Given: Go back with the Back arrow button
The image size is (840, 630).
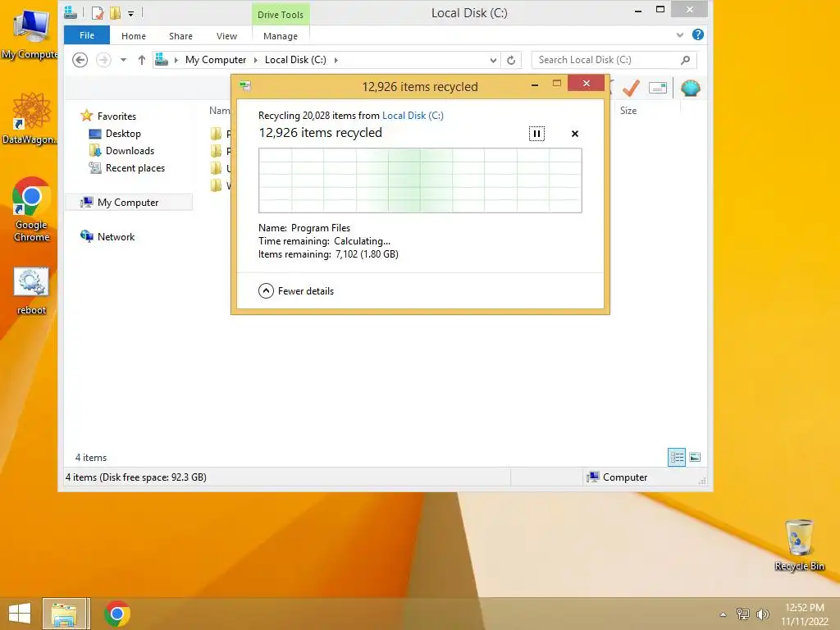Looking at the screenshot, I should click(80, 60).
